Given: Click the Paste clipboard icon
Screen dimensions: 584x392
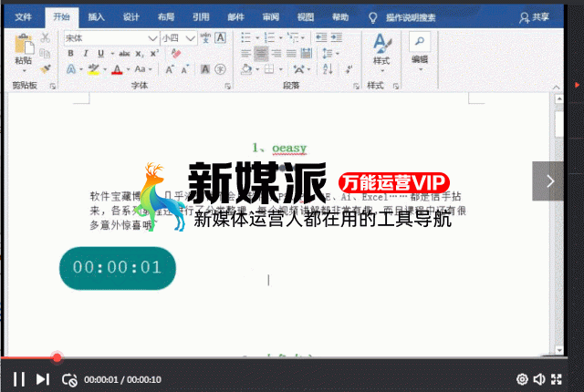Looking at the screenshot, I should [x=24, y=44].
